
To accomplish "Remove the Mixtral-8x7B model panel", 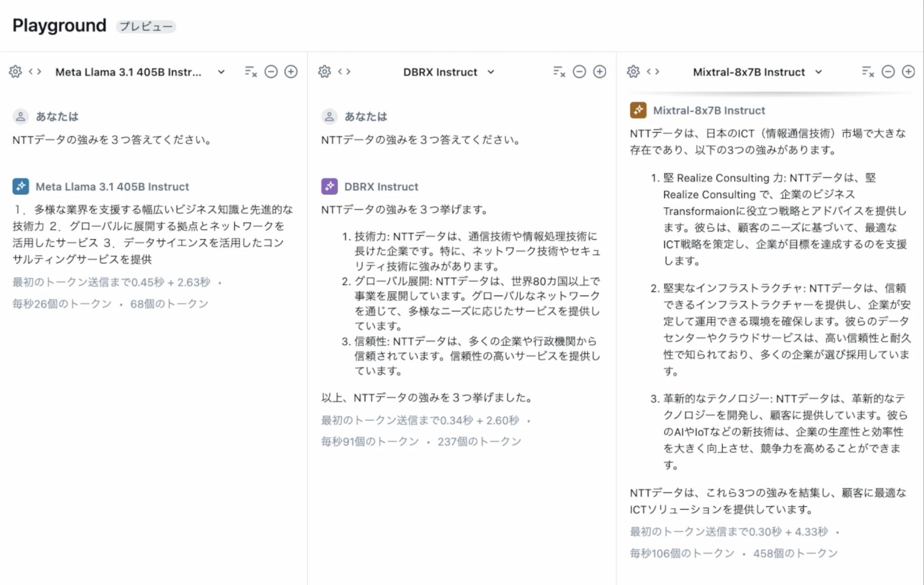I will [x=888, y=72].
